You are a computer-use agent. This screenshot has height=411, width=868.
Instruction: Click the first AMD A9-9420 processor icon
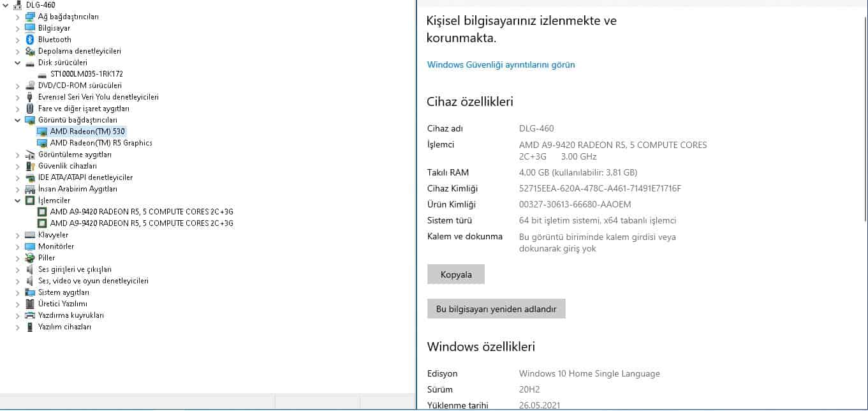pyautogui.click(x=42, y=212)
